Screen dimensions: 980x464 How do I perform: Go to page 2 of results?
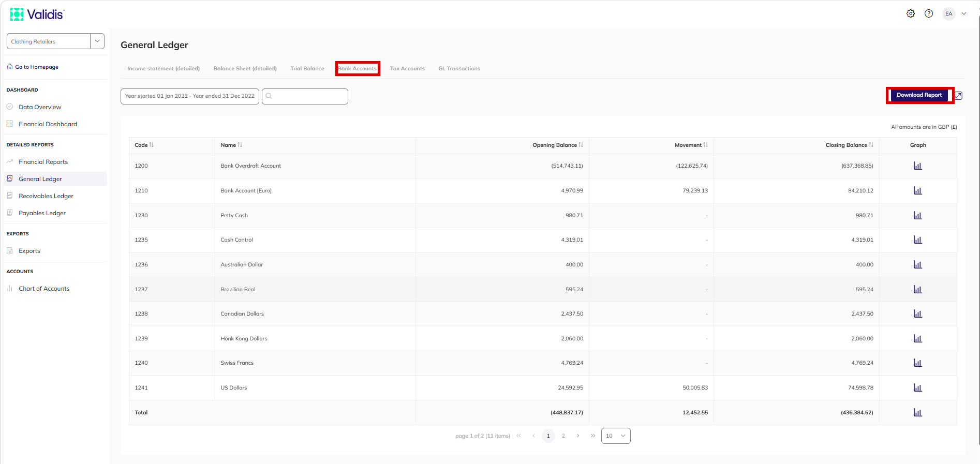[x=563, y=436]
